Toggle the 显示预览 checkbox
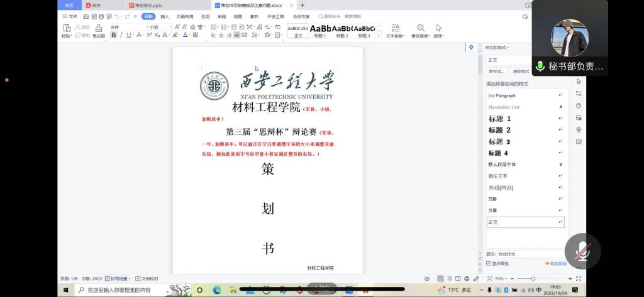This screenshot has width=644, height=297. pos(489,263)
